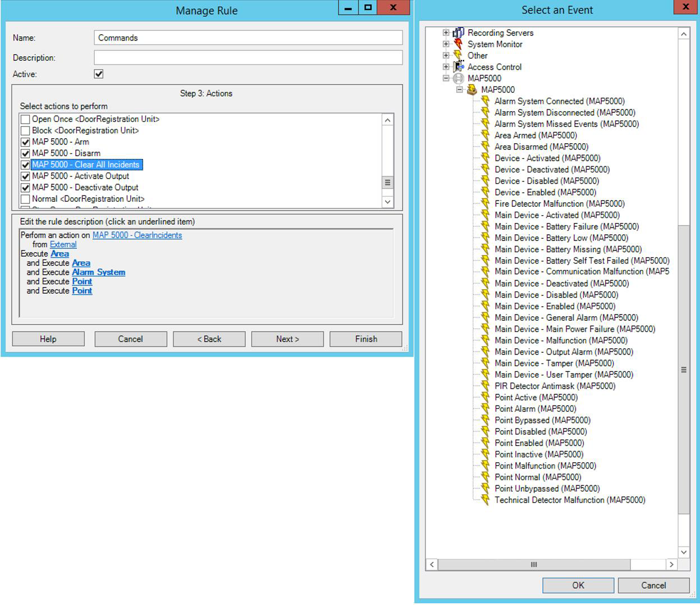This screenshot has height=605, width=700.
Task: Click the Main Device - Battery Failure icon
Action: click(x=486, y=226)
